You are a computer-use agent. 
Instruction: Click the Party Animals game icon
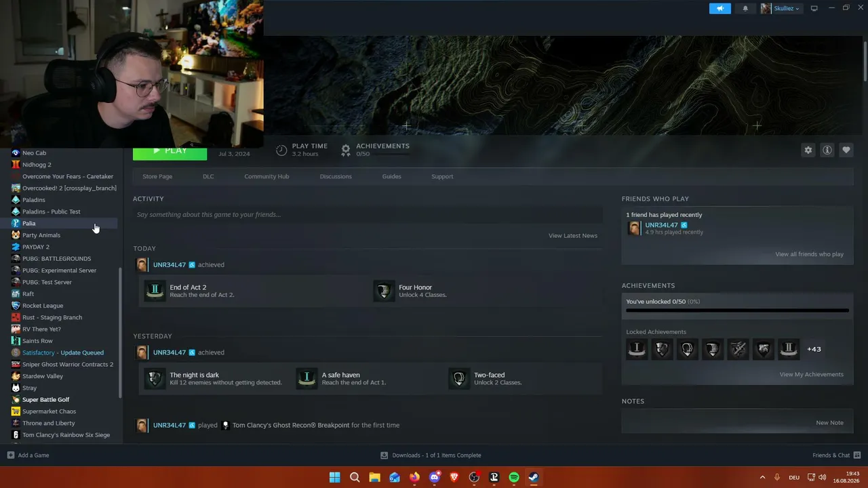point(16,235)
